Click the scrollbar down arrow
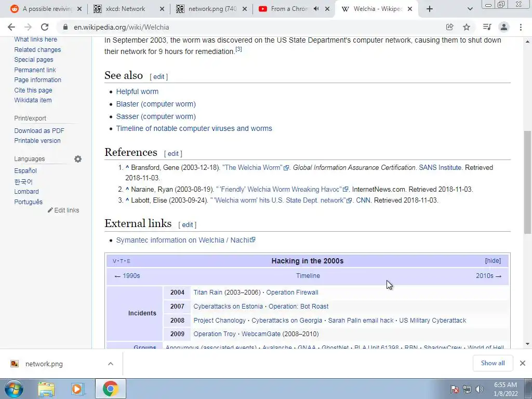Viewport: 532px width, 399px height. (x=527, y=344)
